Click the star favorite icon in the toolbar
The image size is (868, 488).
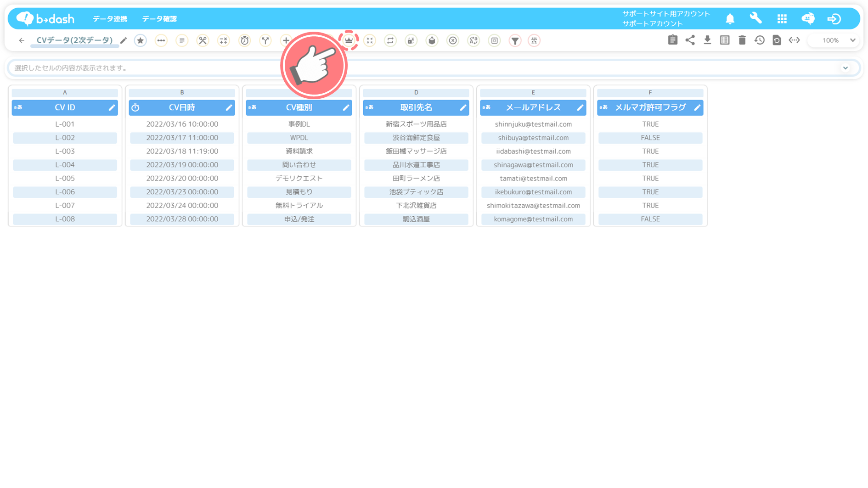(140, 40)
